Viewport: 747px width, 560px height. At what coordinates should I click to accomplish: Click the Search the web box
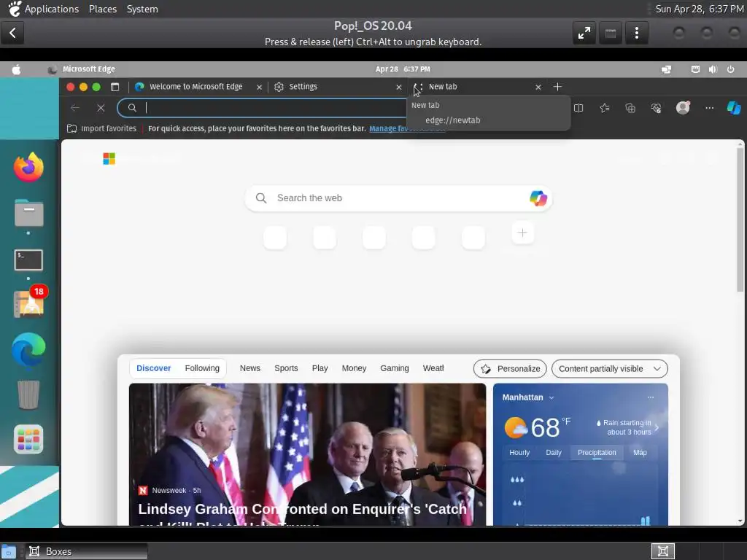[398, 198]
